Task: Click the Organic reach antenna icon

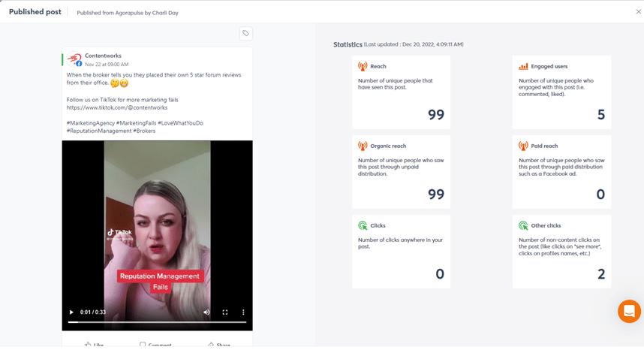Action: coord(363,146)
